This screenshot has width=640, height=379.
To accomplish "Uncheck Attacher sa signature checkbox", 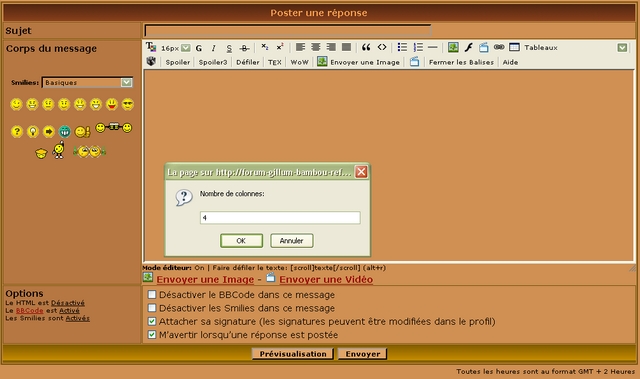I will (152, 321).
